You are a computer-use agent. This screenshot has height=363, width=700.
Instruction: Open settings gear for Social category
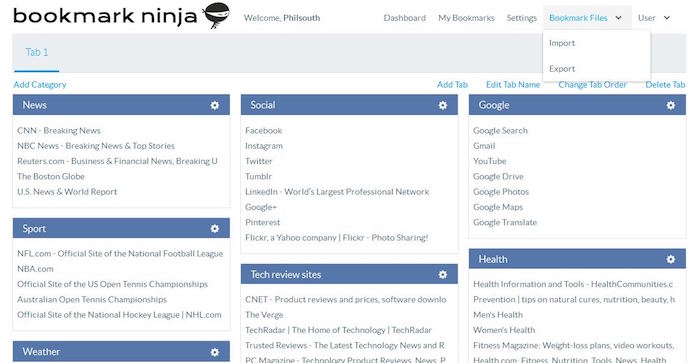click(x=443, y=105)
